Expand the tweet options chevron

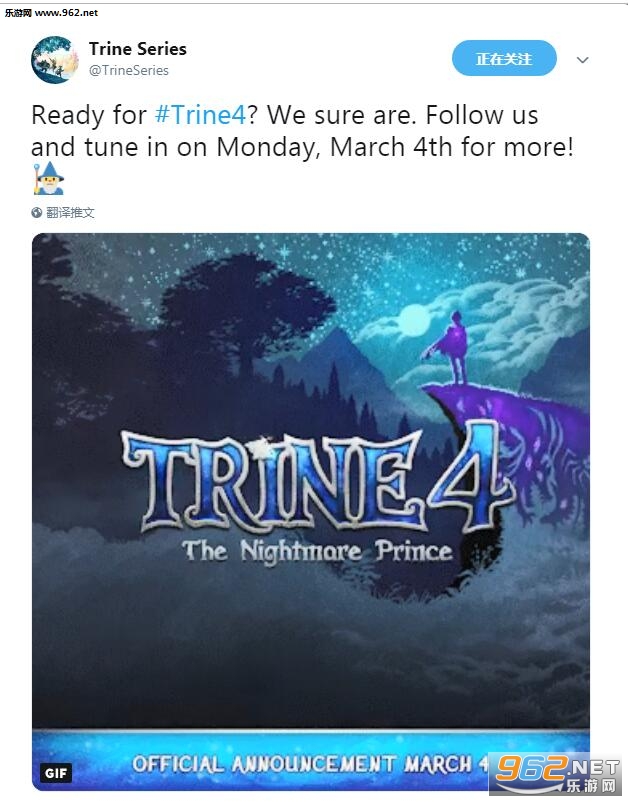point(583,60)
